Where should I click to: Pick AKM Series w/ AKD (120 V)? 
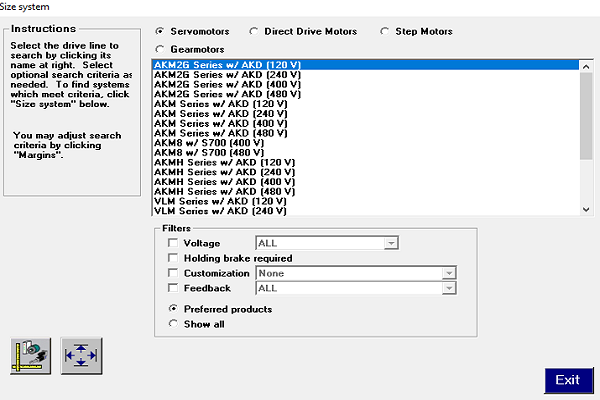pyautogui.click(x=366, y=104)
